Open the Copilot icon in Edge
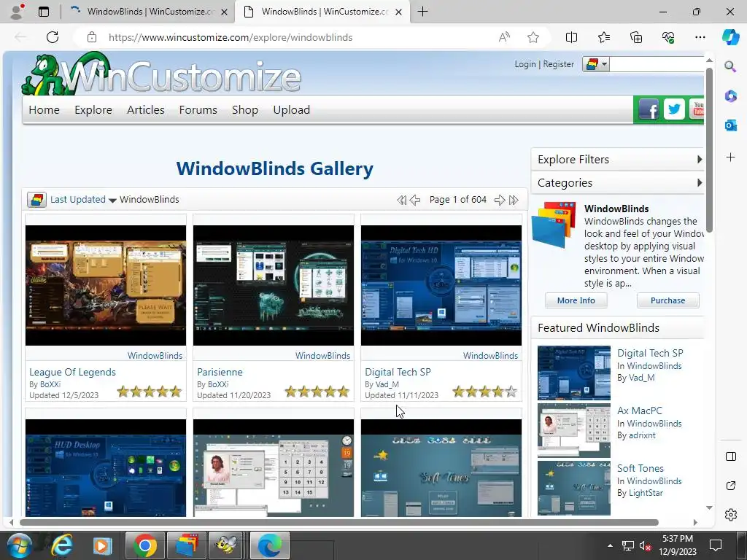Screen dimensions: 747x560 730,37
